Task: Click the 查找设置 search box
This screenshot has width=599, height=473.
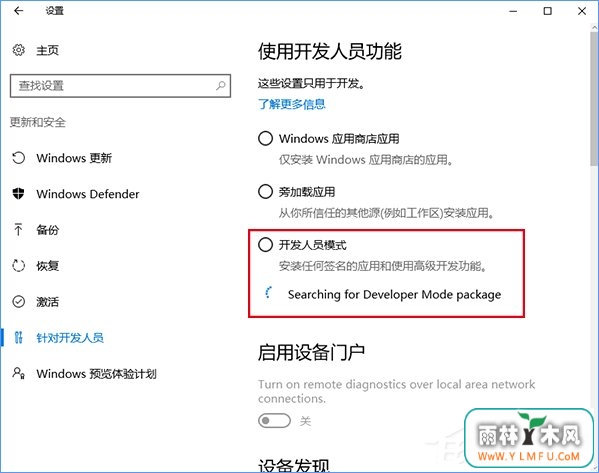Action: click(x=120, y=86)
